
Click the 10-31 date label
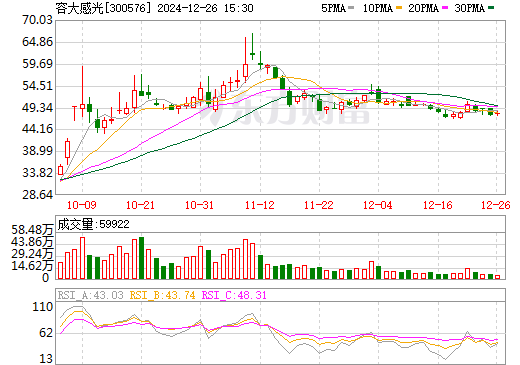pos(199,205)
